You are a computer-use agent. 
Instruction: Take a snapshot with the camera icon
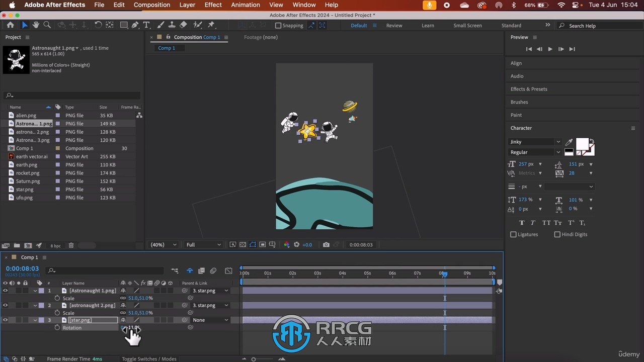click(x=326, y=245)
